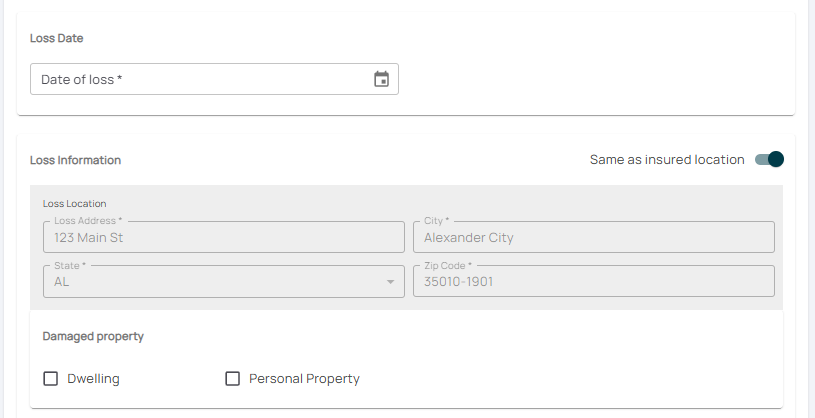
Task: Select the City field with Alexander City
Action: tap(593, 238)
